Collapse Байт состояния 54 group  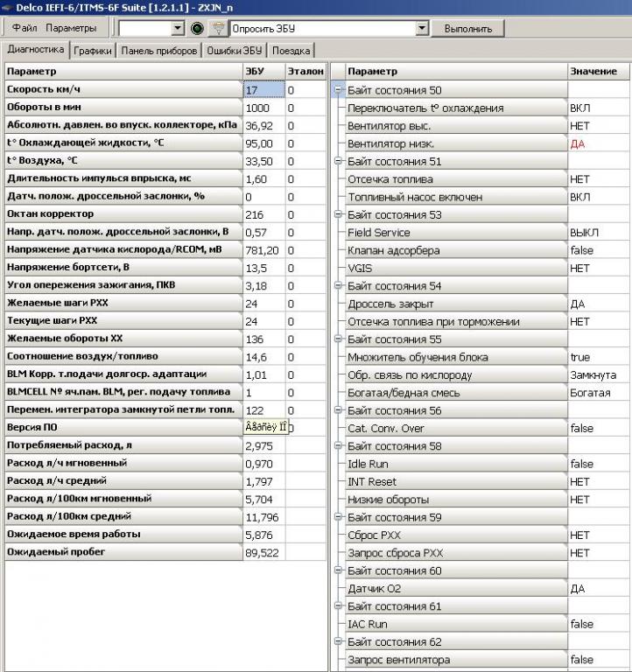click(338, 285)
